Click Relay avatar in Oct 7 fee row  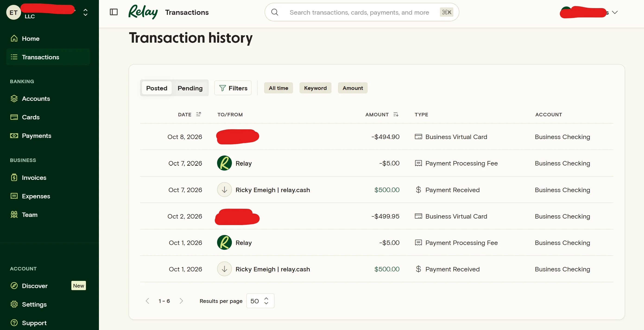224,163
